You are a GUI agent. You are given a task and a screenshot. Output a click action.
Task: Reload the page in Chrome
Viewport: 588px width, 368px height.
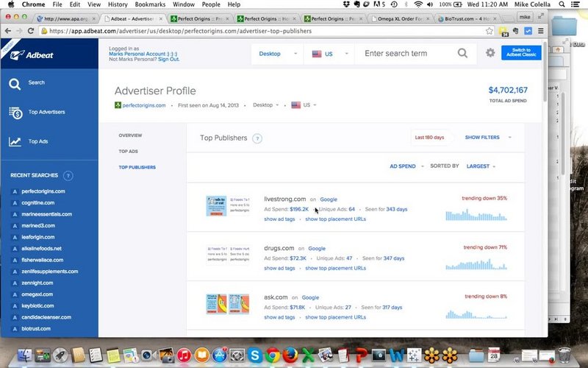tap(31, 31)
